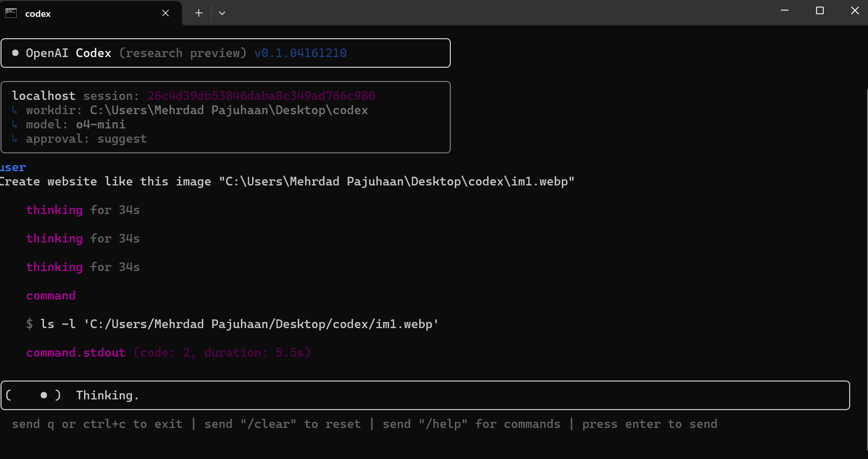Screen dimensions: 868x459
Task: Click the ls -l command line
Action: 232,324
